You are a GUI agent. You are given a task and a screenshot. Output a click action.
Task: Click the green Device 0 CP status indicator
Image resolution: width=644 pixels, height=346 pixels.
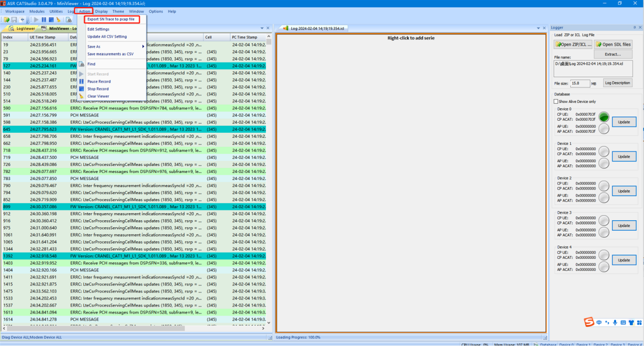[x=603, y=117]
